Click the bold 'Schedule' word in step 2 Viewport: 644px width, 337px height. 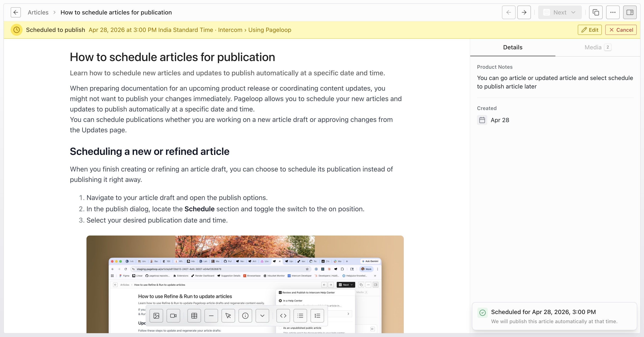(199, 209)
